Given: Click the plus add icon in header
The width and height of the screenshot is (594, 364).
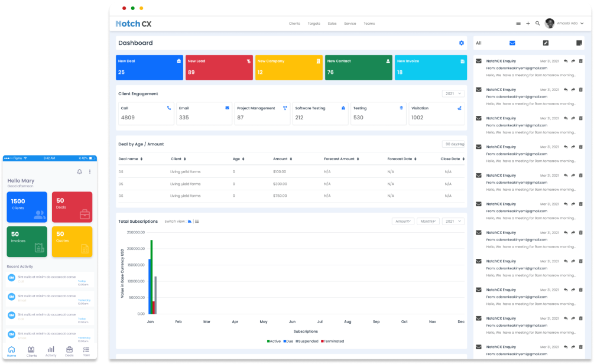Looking at the screenshot, I should [x=528, y=24].
